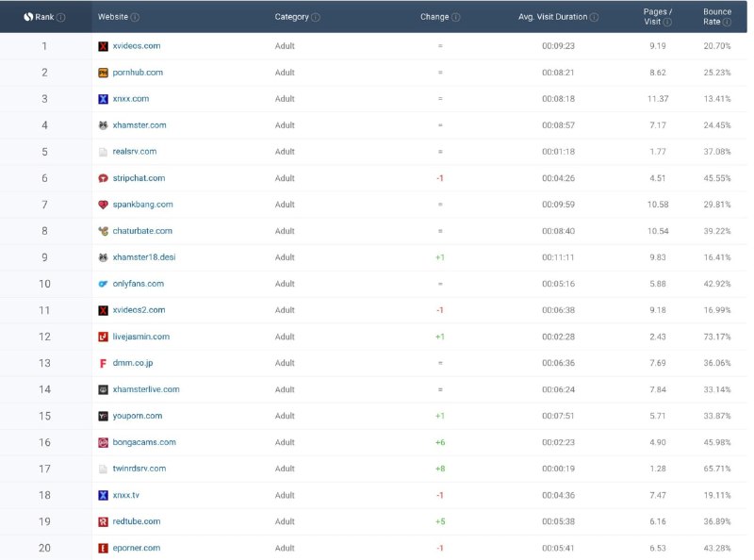Click the Bounce Rate info icon

(725, 21)
